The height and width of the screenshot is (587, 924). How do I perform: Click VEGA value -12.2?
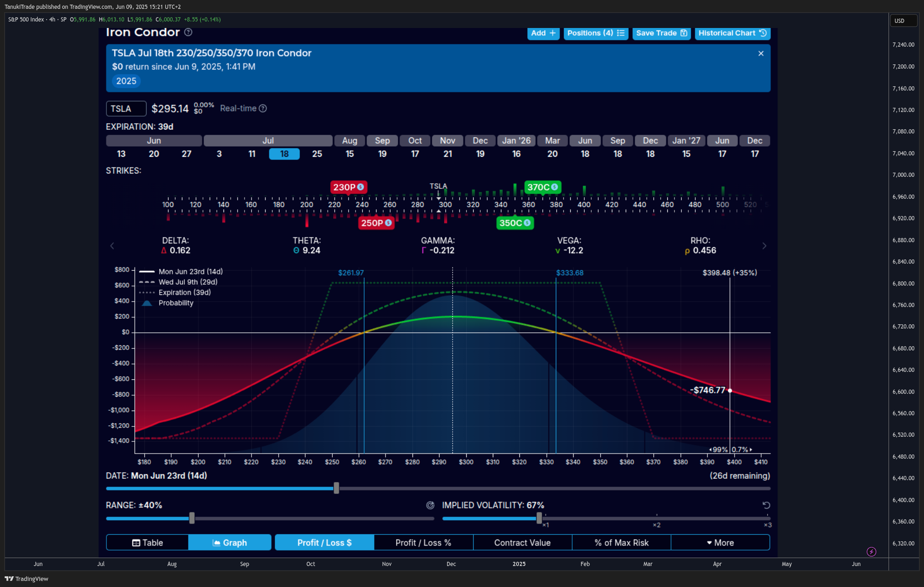point(573,251)
